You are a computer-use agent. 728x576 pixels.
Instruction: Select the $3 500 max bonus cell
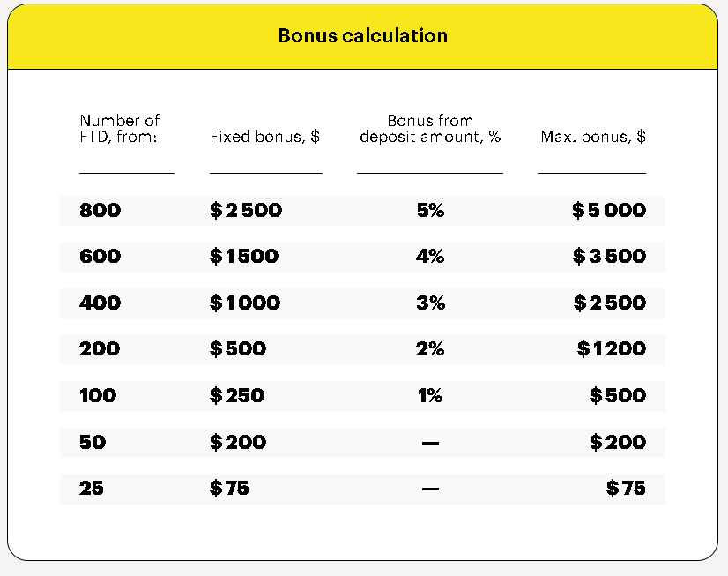click(x=608, y=257)
